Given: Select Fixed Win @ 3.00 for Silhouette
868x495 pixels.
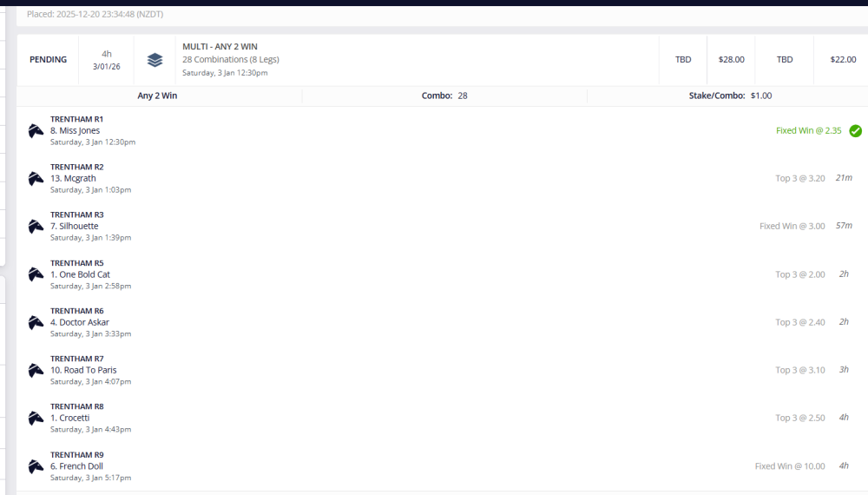Looking at the screenshot, I should click(792, 226).
